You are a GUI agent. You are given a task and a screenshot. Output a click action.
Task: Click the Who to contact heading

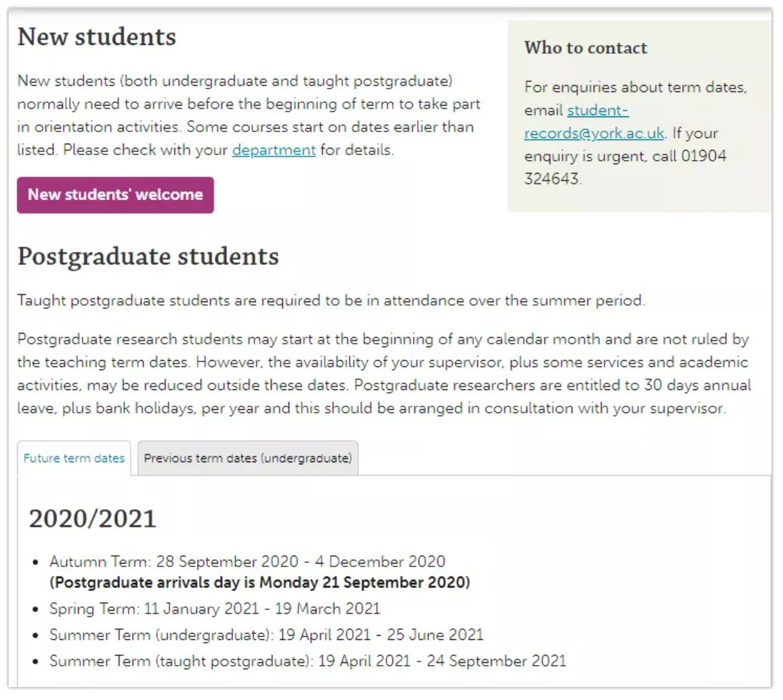[x=586, y=48]
